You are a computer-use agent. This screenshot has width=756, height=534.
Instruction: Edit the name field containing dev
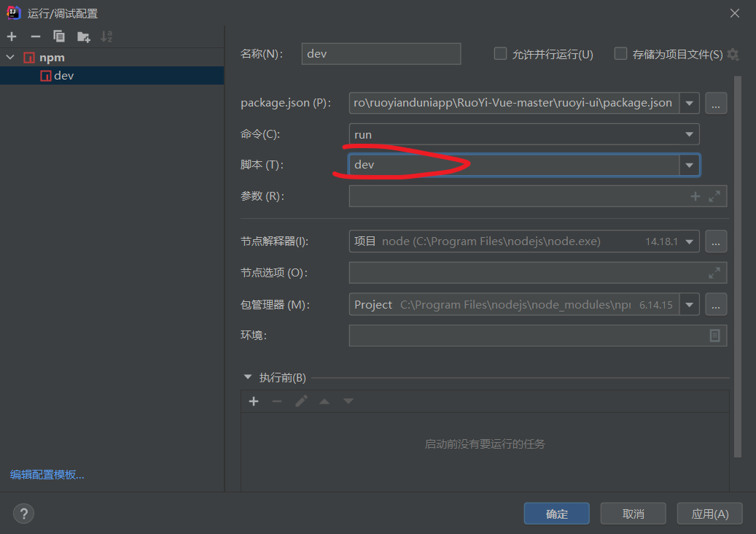coord(381,53)
